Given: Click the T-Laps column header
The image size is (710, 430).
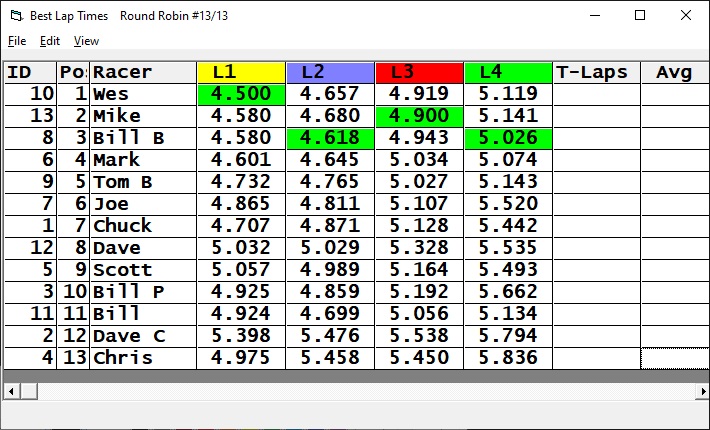Looking at the screenshot, I should 596,72.
